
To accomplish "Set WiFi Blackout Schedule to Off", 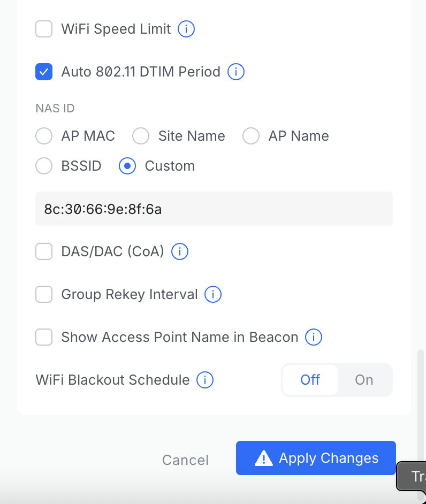I will 310,380.
